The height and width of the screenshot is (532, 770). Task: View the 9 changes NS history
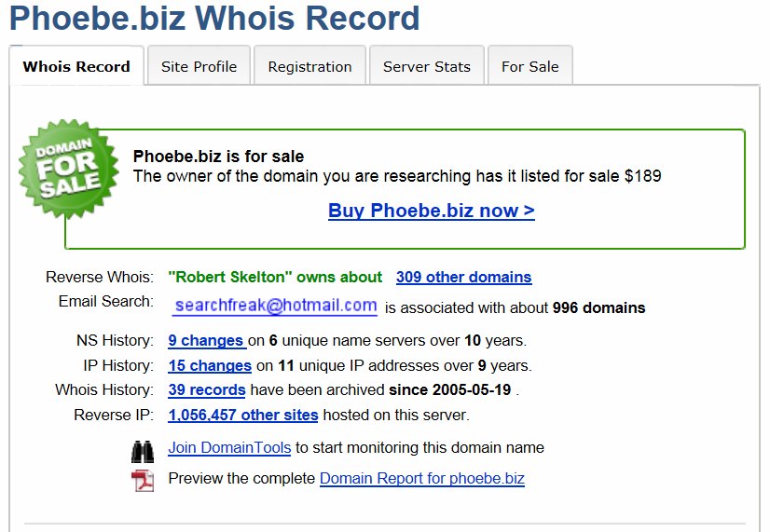point(207,340)
